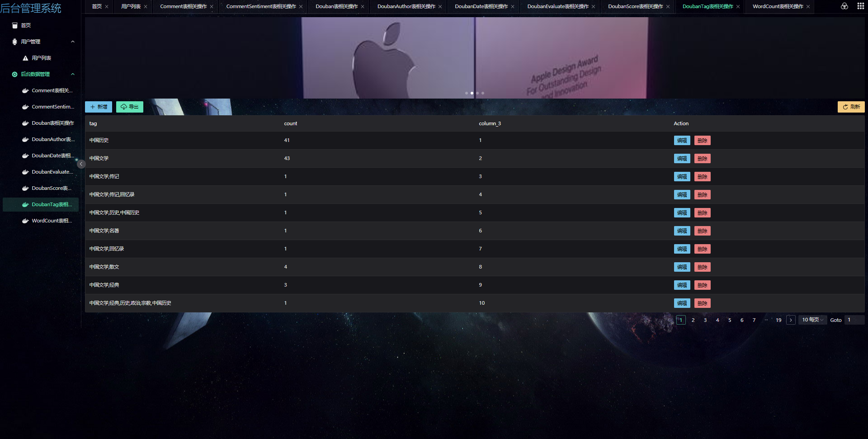Open the DoubanTag item in sidebar

pyautogui.click(x=41, y=204)
